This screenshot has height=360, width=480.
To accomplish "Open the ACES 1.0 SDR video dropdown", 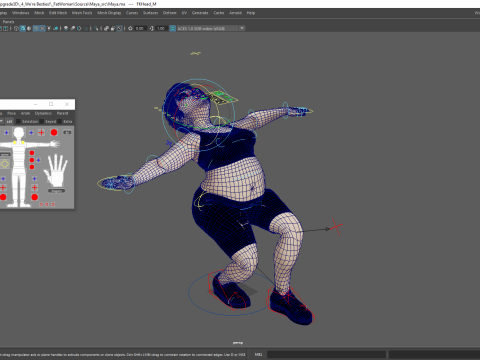I will click(211, 28).
